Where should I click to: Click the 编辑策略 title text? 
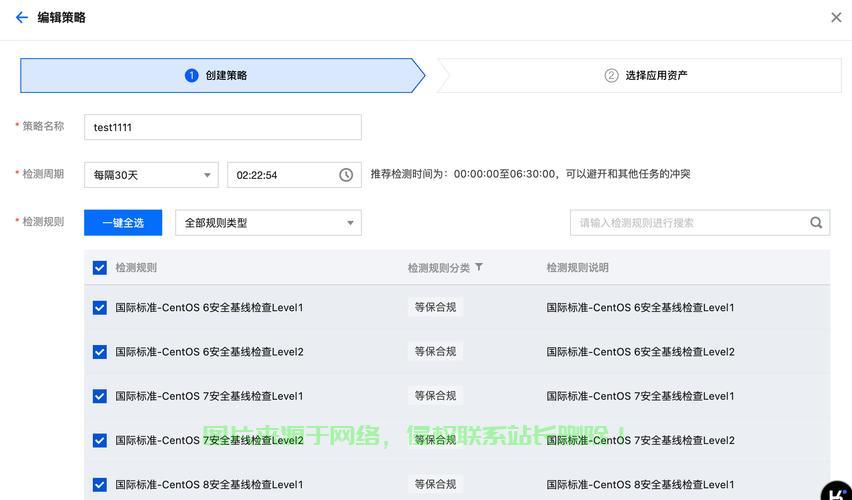coord(61,17)
